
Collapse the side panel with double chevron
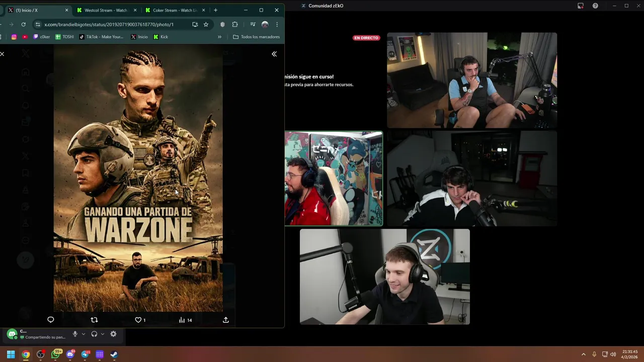(x=274, y=54)
